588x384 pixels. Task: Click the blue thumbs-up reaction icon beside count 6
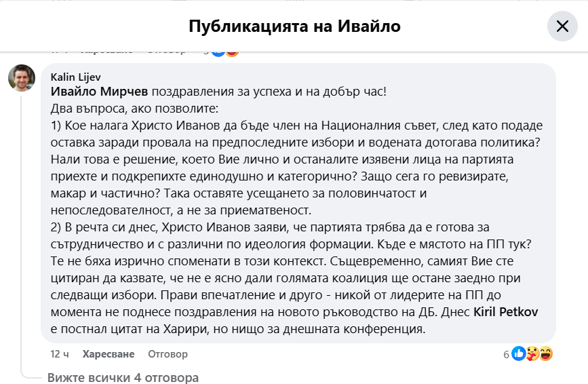click(x=519, y=353)
